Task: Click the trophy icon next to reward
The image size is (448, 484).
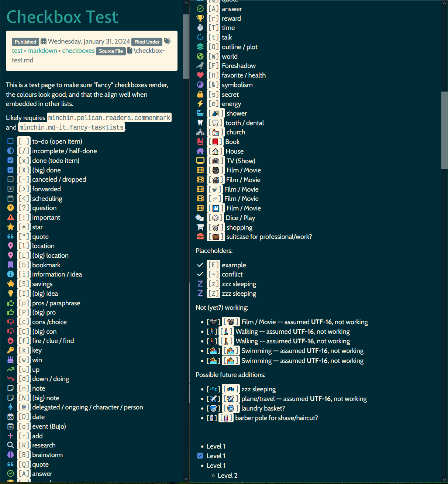Action: coord(200,18)
